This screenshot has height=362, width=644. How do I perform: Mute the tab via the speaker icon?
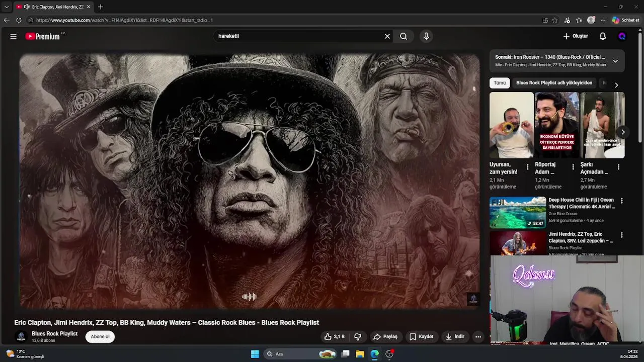[27, 7]
